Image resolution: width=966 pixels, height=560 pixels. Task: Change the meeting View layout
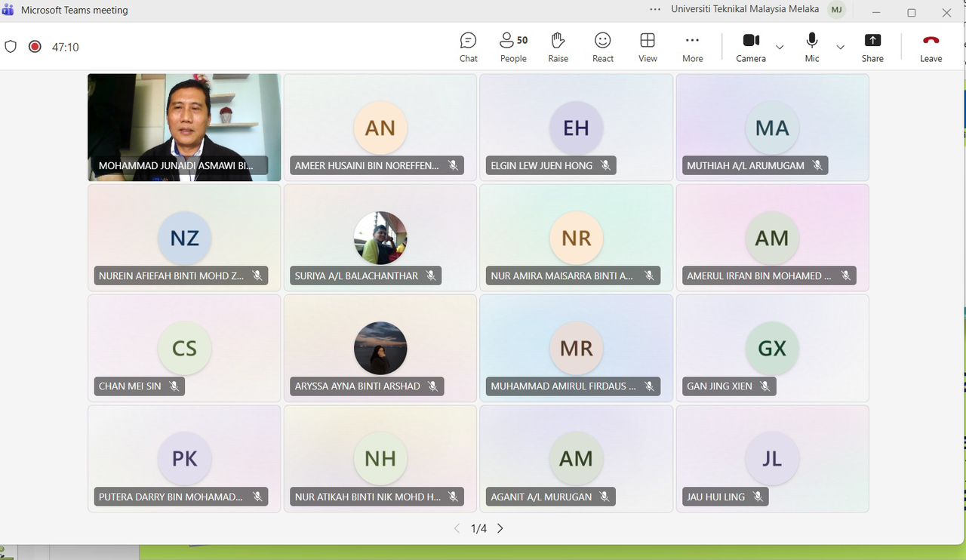click(x=648, y=47)
